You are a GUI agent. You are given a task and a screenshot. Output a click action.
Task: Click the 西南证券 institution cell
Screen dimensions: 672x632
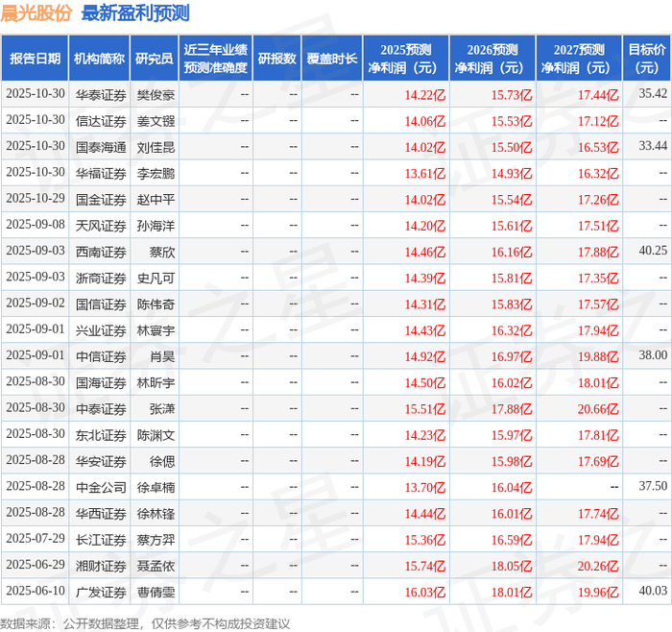point(101,252)
